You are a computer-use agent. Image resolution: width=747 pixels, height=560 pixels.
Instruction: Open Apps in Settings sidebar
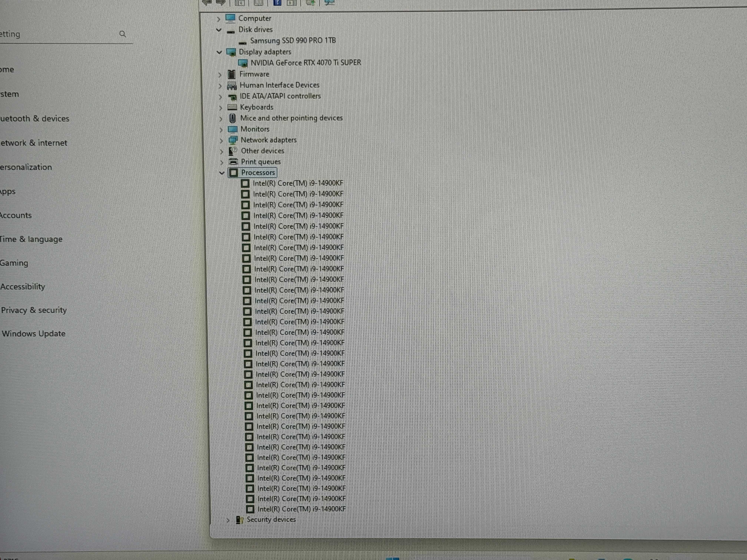[8, 192]
